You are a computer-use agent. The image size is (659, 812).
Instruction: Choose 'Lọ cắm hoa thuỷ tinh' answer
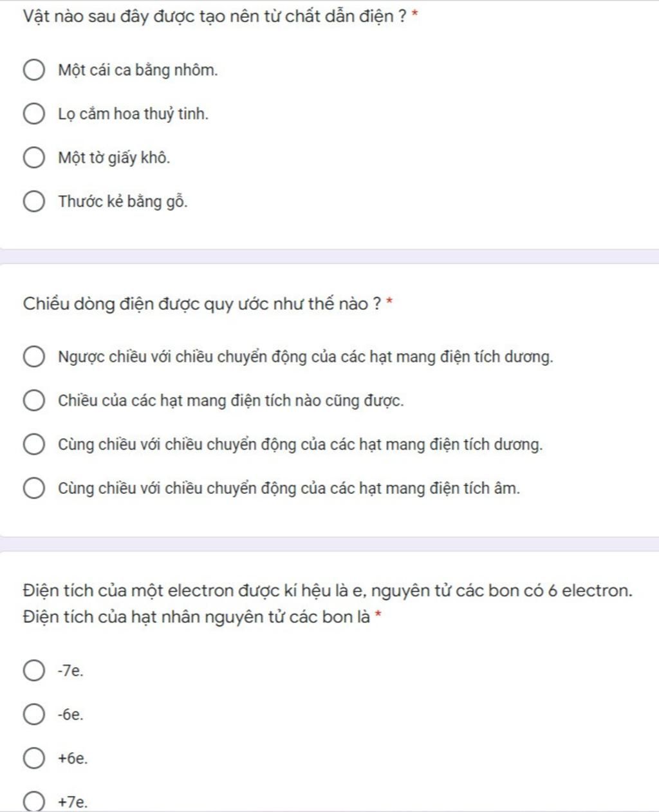(34, 114)
